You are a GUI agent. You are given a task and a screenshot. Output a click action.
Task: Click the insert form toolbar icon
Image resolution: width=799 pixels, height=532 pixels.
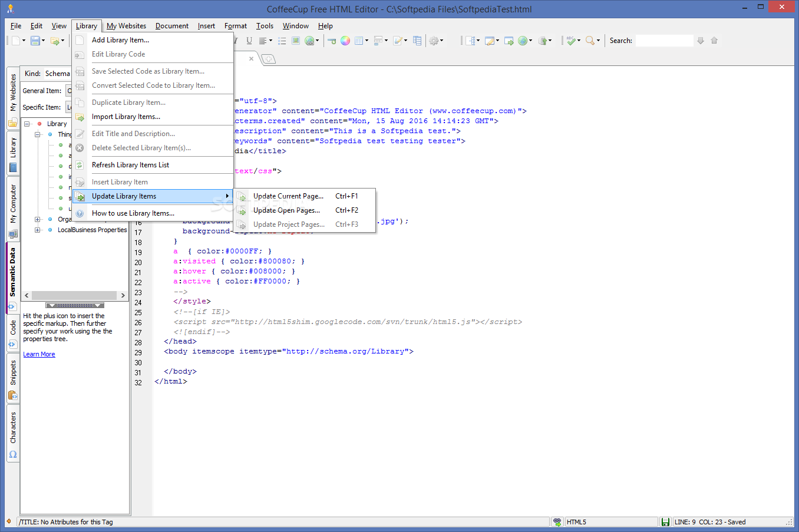tap(379, 41)
